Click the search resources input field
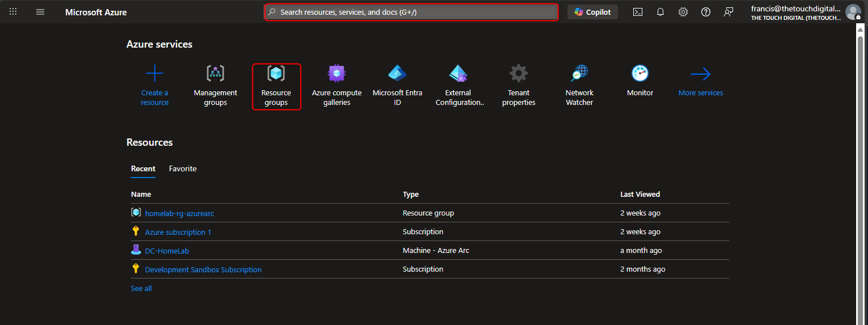The height and width of the screenshot is (325, 868). (412, 12)
